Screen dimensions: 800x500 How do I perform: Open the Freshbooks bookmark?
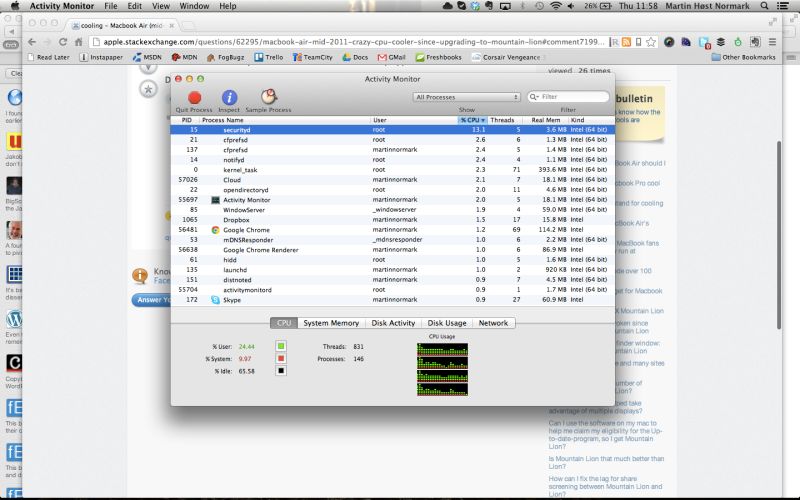(438, 57)
